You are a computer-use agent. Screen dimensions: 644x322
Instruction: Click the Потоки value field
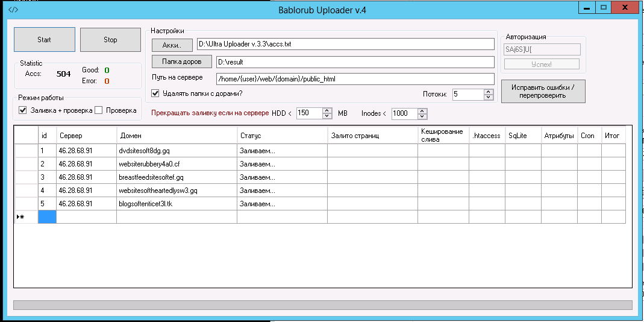[468, 94]
